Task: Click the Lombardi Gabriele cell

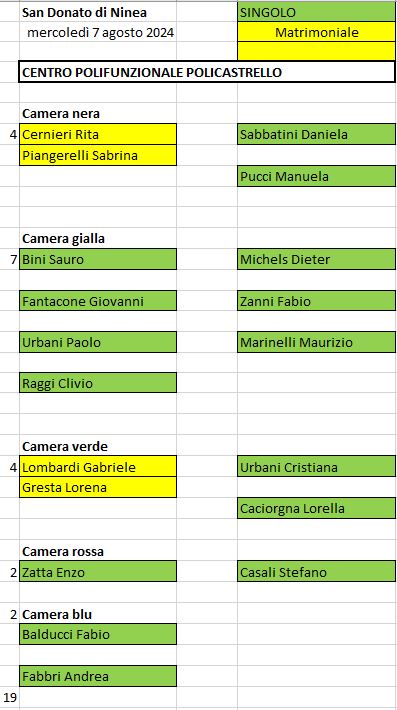Action: click(98, 467)
